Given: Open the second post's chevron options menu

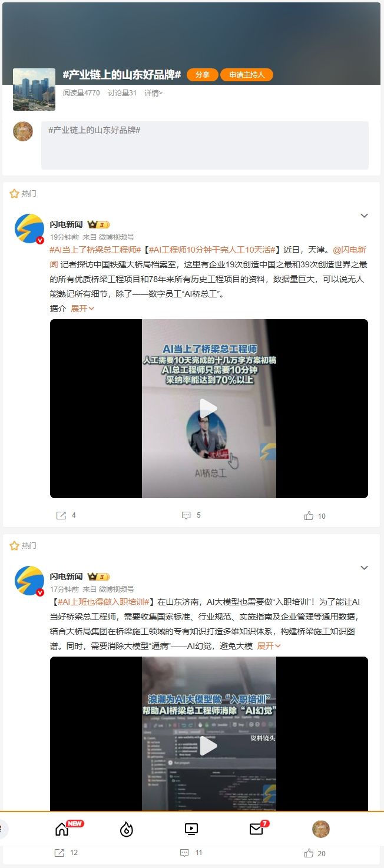Looking at the screenshot, I should tap(364, 568).
